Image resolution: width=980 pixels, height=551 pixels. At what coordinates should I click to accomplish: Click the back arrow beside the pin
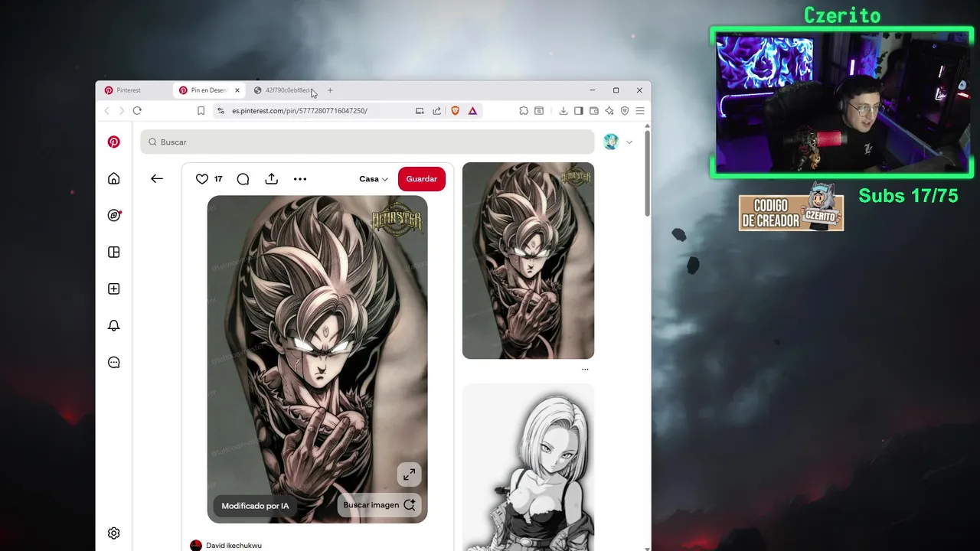pyautogui.click(x=157, y=178)
